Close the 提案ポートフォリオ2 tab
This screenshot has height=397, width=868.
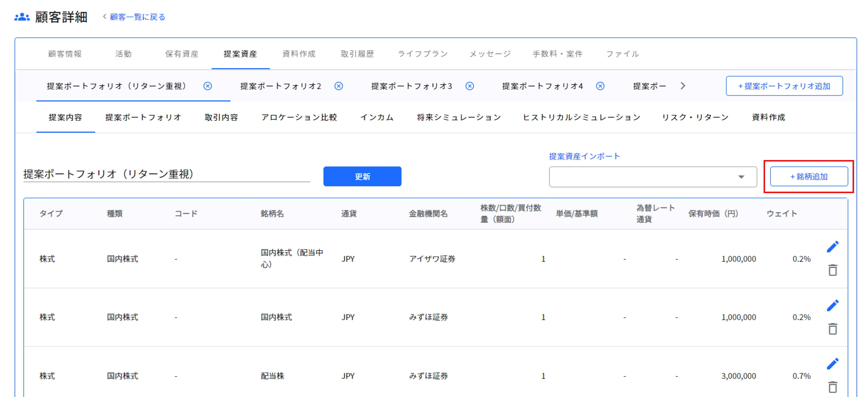[x=339, y=86]
